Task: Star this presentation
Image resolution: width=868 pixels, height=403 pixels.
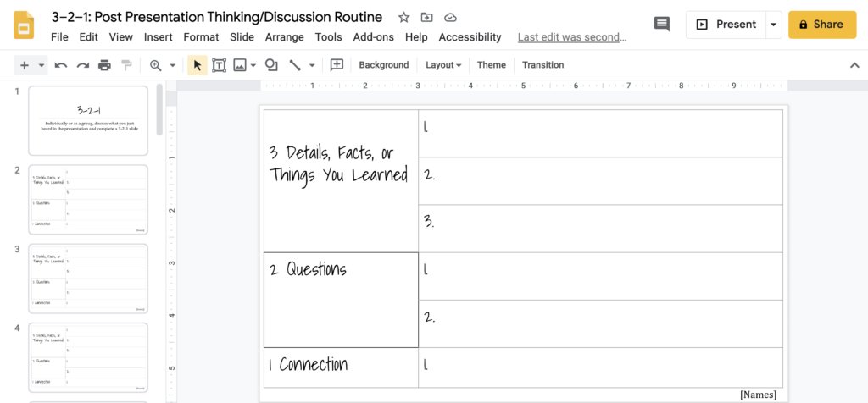Action: [x=404, y=18]
